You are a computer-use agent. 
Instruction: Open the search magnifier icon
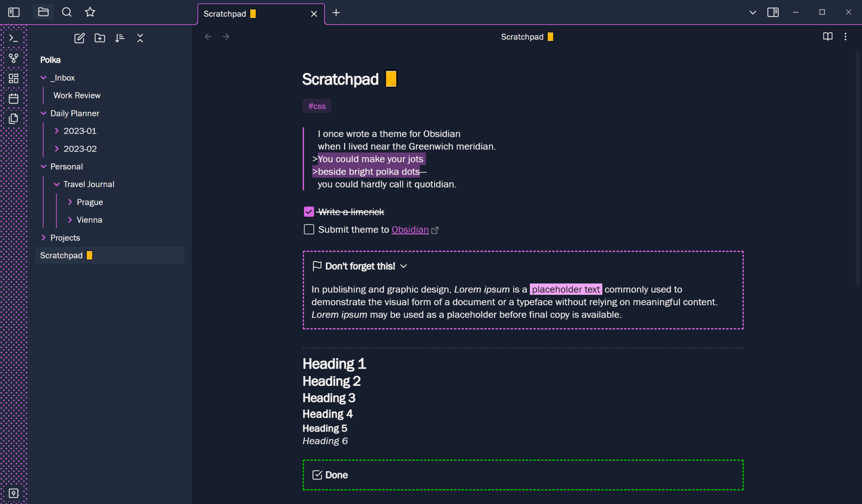tap(67, 12)
